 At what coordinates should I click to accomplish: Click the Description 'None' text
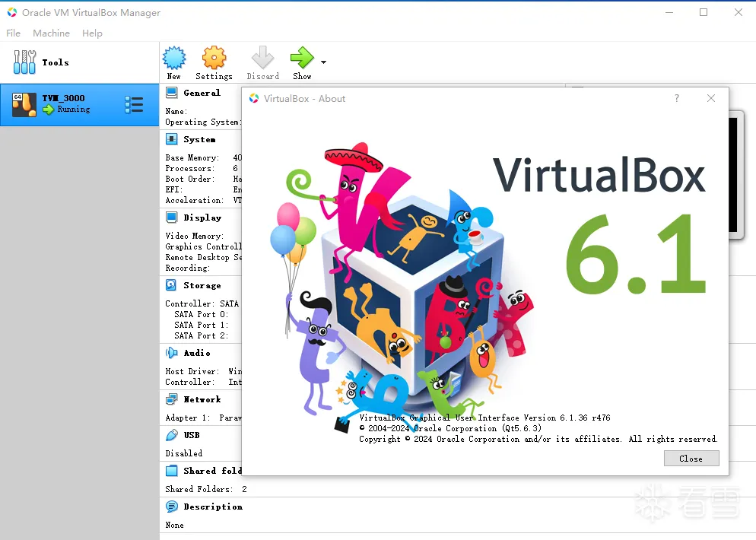(174, 525)
